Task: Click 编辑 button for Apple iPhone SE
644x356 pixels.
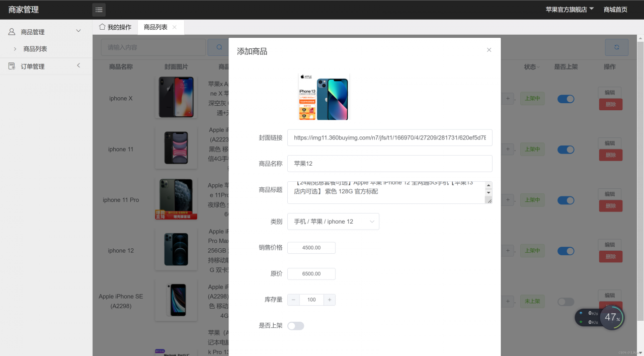Action: coord(610,295)
